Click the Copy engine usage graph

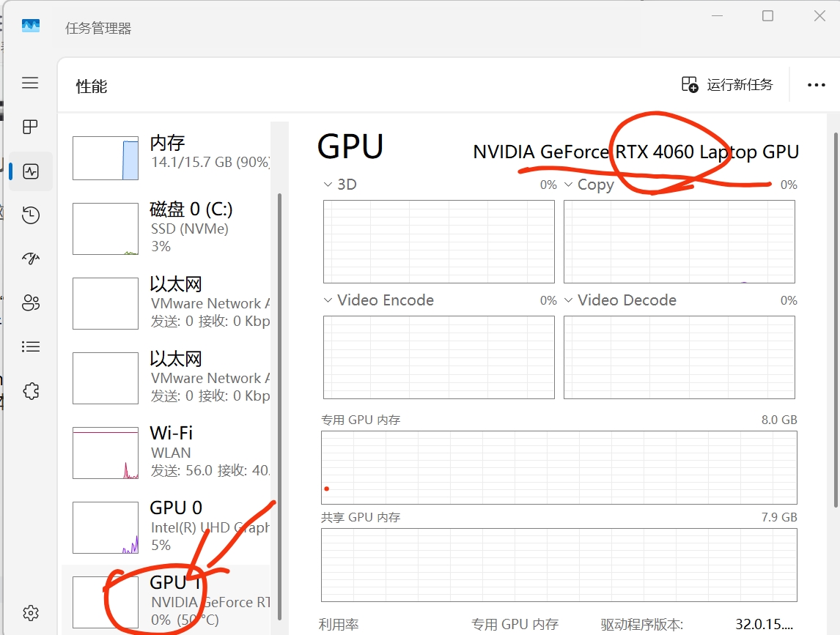click(x=679, y=242)
